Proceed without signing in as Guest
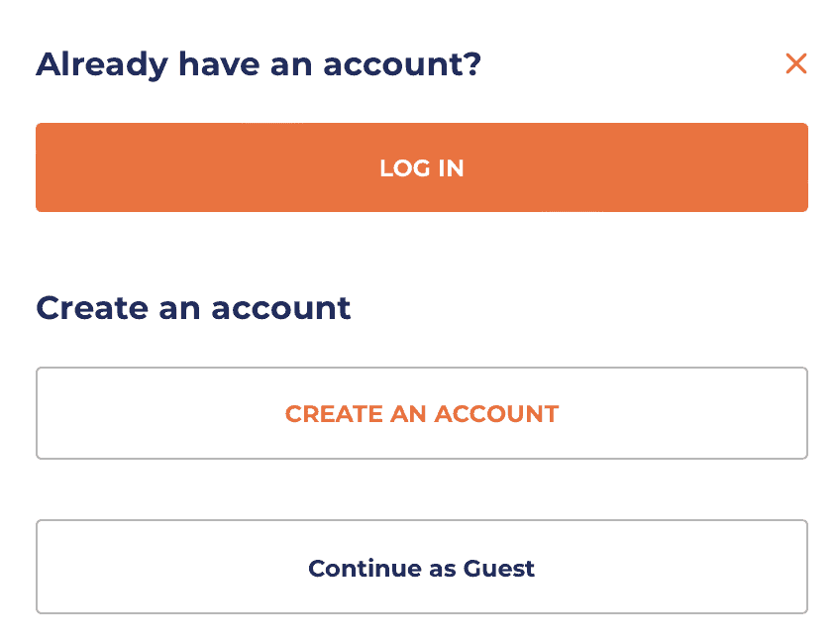Screen dimensions: 836x644 tap(422, 568)
